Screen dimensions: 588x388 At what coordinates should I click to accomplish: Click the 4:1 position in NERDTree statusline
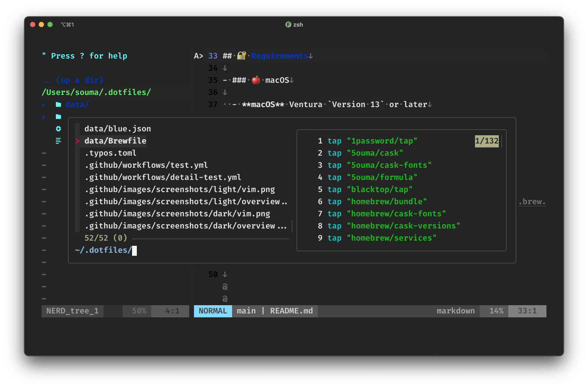172,311
